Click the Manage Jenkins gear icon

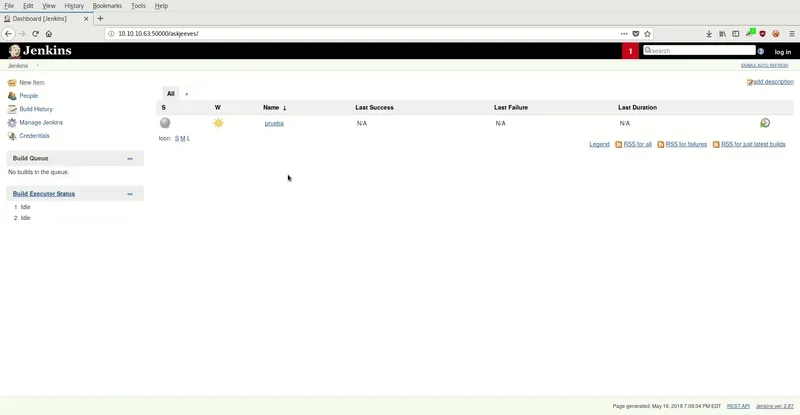(x=12, y=122)
